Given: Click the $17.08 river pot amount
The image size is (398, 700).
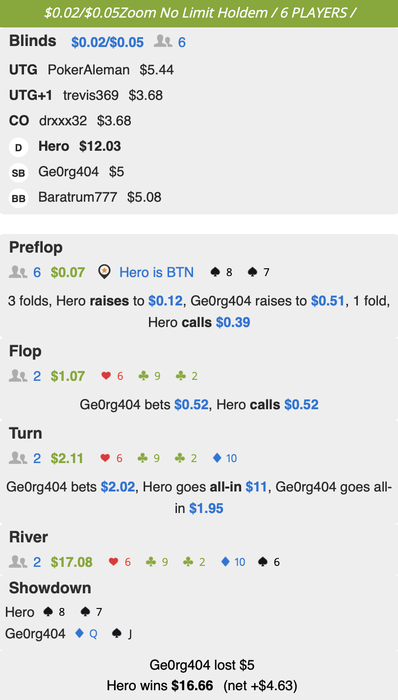Looking at the screenshot, I should (x=71, y=562).
